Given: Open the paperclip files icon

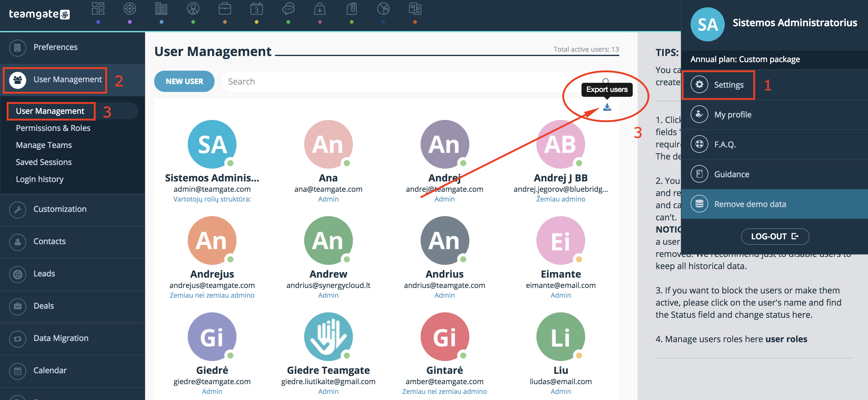Looking at the screenshot, I should point(351,9).
